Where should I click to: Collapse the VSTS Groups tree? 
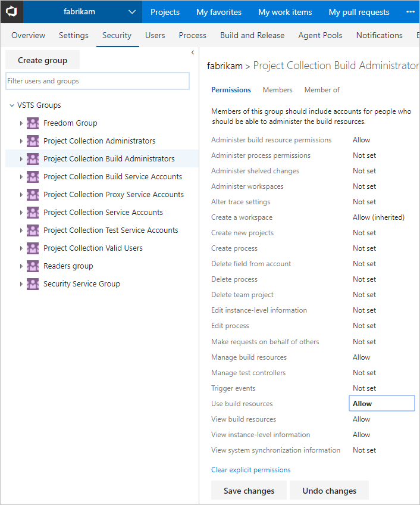pos(12,105)
